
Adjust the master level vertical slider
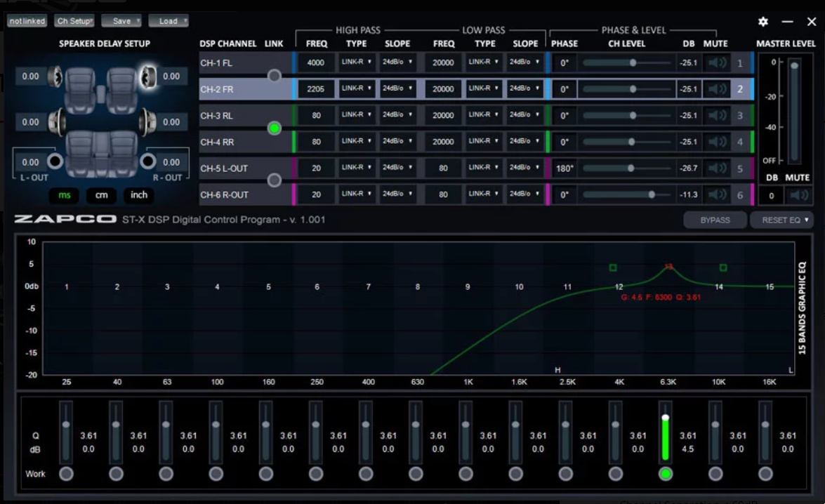(x=795, y=110)
